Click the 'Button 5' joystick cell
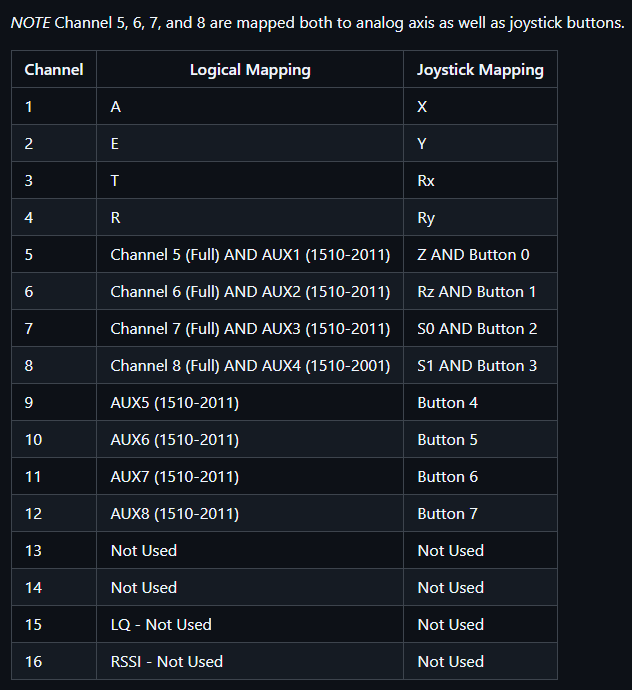This screenshot has height=690, width=632. pyautogui.click(x=447, y=440)
